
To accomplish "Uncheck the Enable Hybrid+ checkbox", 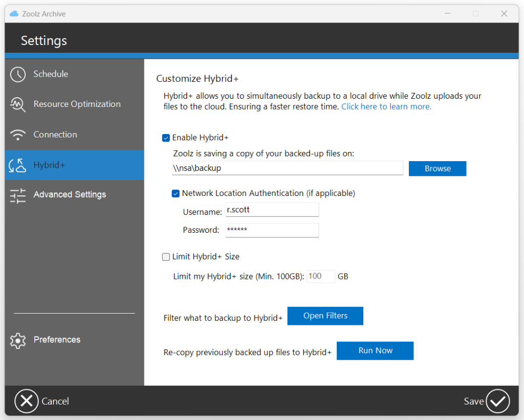I will 166,138.
